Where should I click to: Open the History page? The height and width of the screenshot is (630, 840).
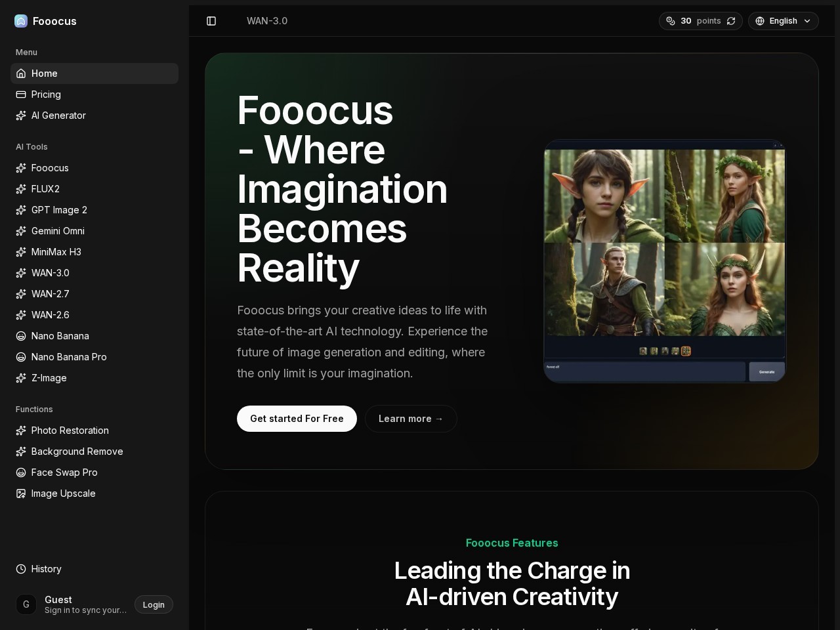point(94,569)
